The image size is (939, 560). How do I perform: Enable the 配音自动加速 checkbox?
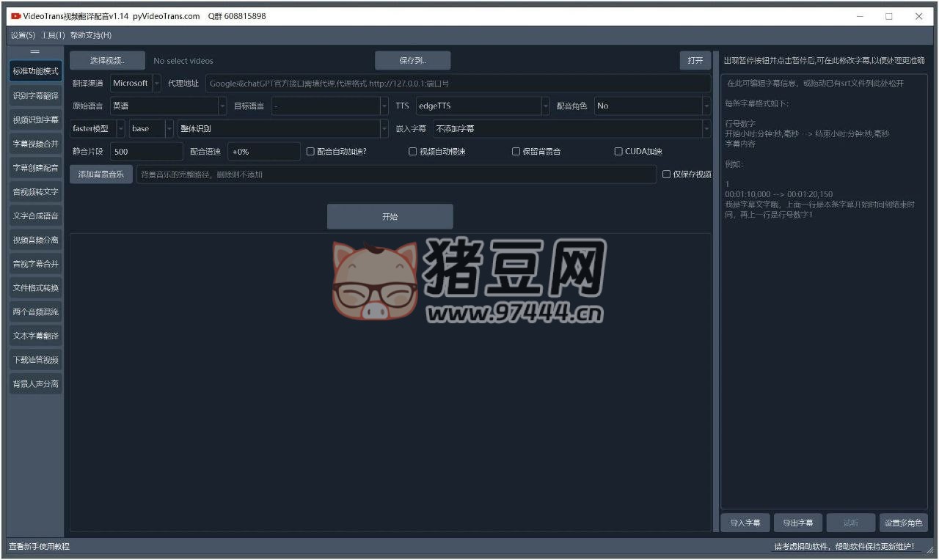tap(310, 152)
